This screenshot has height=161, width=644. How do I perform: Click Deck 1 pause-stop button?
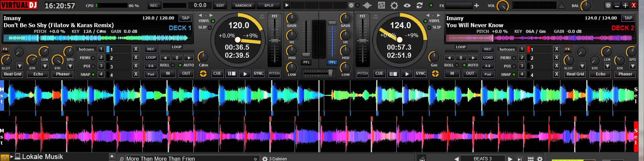pyautogui.click(x=231, y=73)
